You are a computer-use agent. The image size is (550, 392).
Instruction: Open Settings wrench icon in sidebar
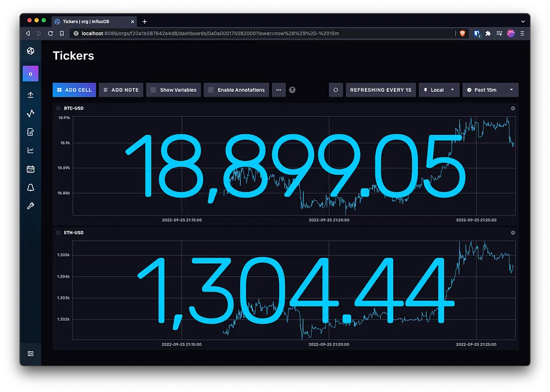tap(31, 206)
